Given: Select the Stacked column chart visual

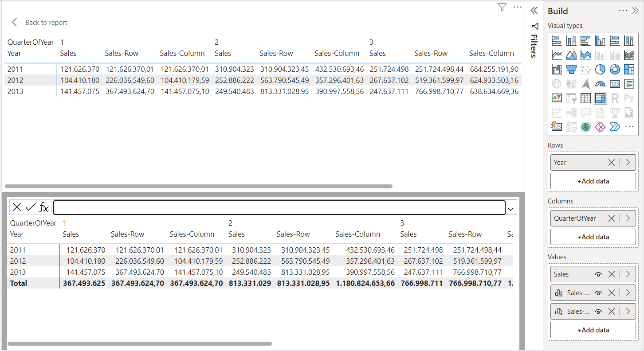Looking at the screenshot, I should [x=571, y=41].
